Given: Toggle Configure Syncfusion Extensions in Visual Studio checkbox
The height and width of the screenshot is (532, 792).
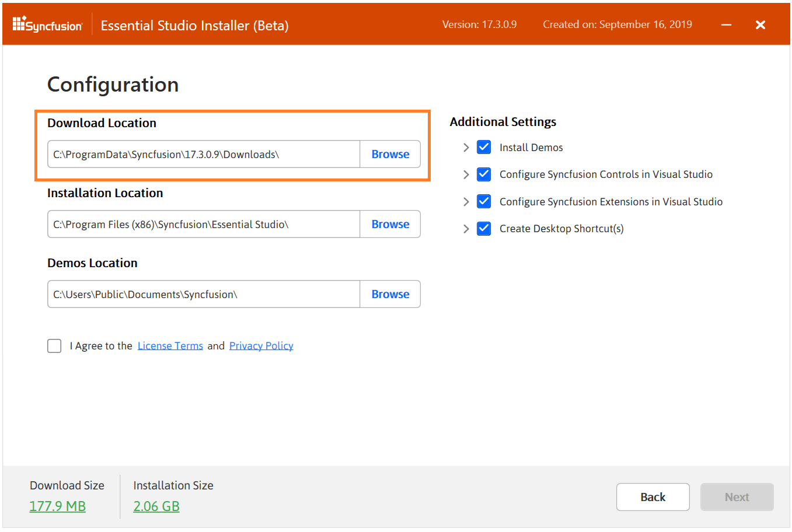Looking at the screenshot, I should [484, 201].
